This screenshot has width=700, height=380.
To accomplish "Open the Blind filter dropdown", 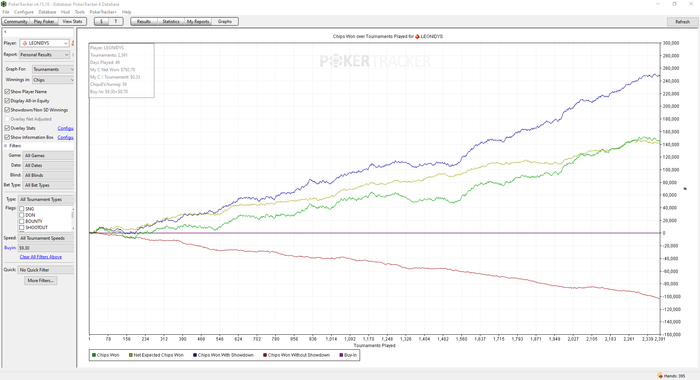I will click(48, 175).
